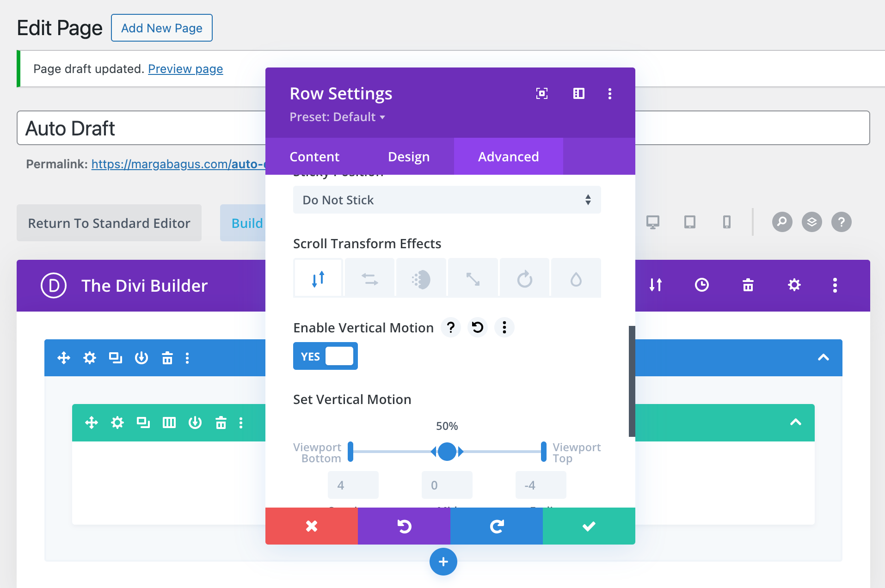885x588 pixels.
Task: Open the page permalink URL
Action: (x=178, y=164)
